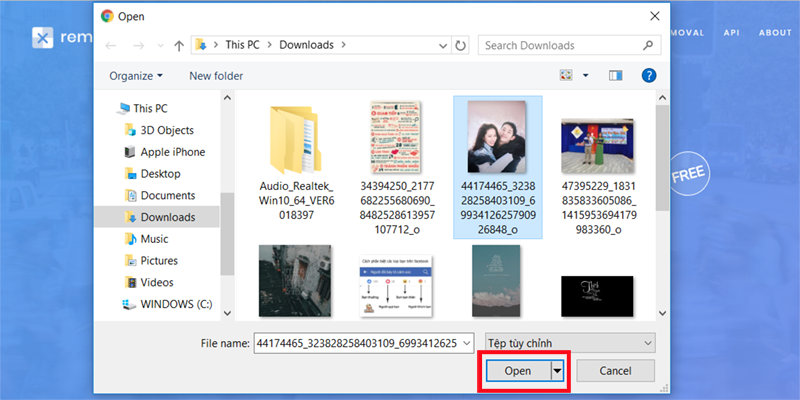The height and width of the screenshot is (400, 800).
Task: Expand chevron between This PC and Downloads
Action: [x=269, y=45]
